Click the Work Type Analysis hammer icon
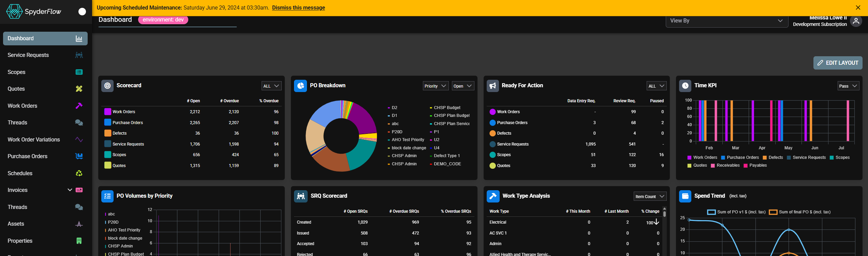This screenshot has width=868, height=256. pos(493,196)
